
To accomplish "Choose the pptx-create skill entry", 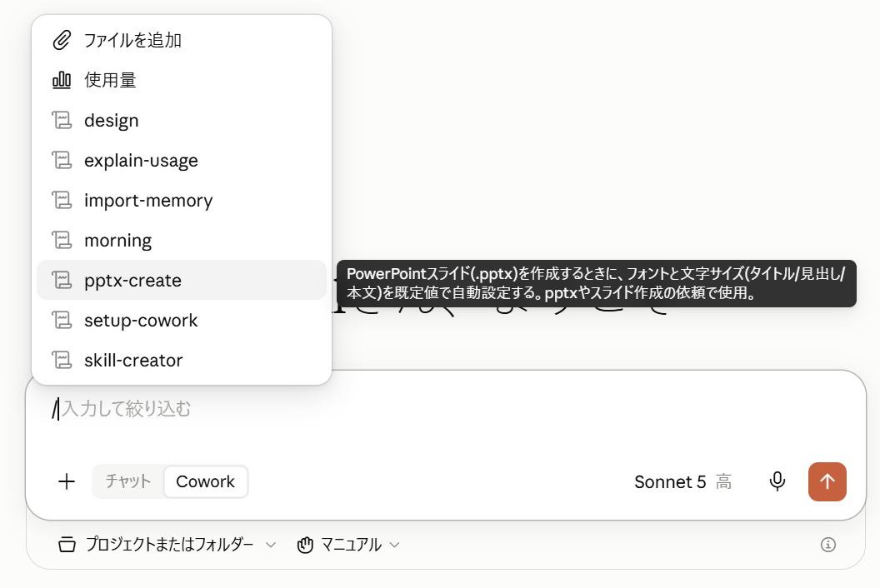I will click(x=182, y=280).
